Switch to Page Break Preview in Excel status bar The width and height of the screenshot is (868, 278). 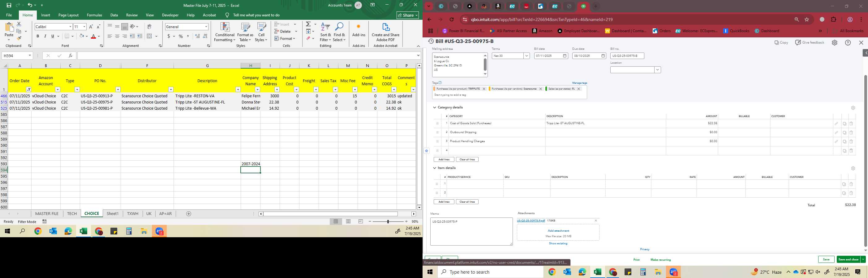point(361,221)
